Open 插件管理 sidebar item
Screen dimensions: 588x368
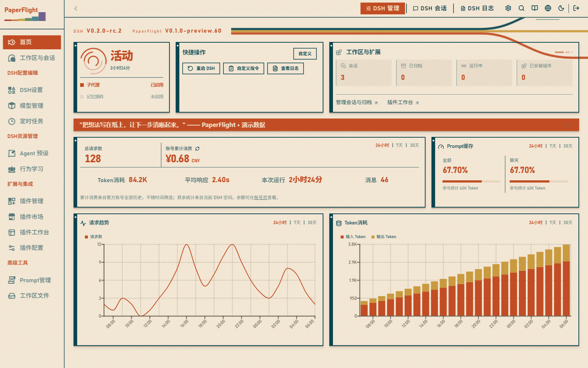click(32, 201)
